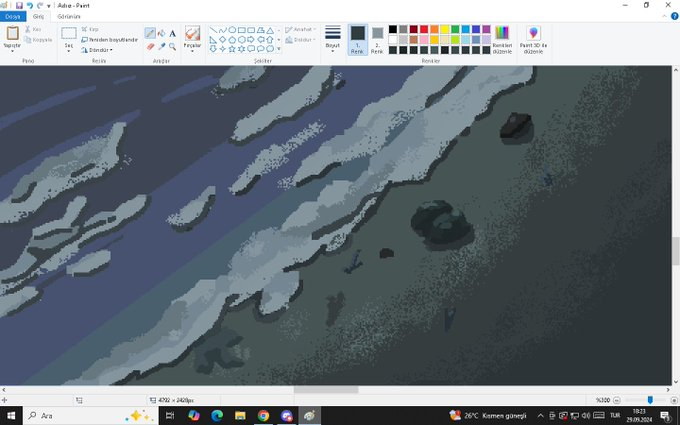Open Renkleri düzenle color editor
This screenshot has width=680, height=425.
(x=502, y=39)
